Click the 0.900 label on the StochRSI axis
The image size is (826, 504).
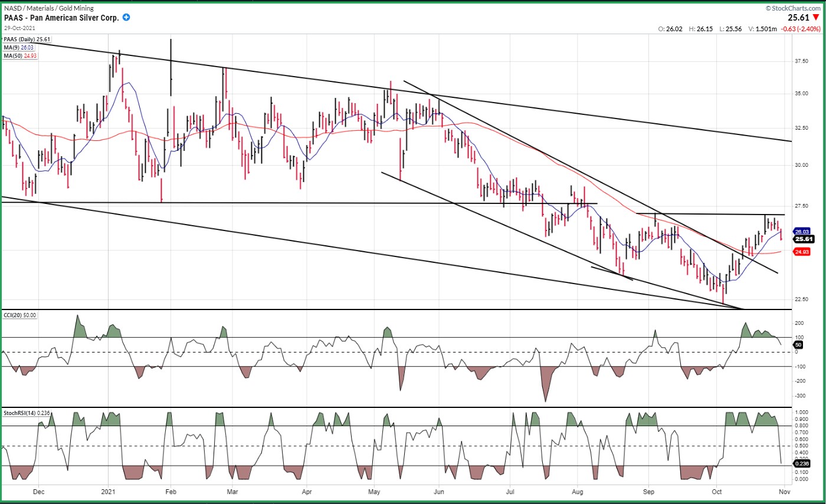click(x=801, y=420)
